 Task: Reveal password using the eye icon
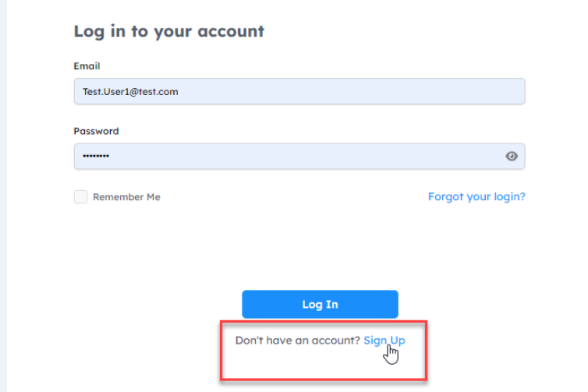click(x=512, y=156)
